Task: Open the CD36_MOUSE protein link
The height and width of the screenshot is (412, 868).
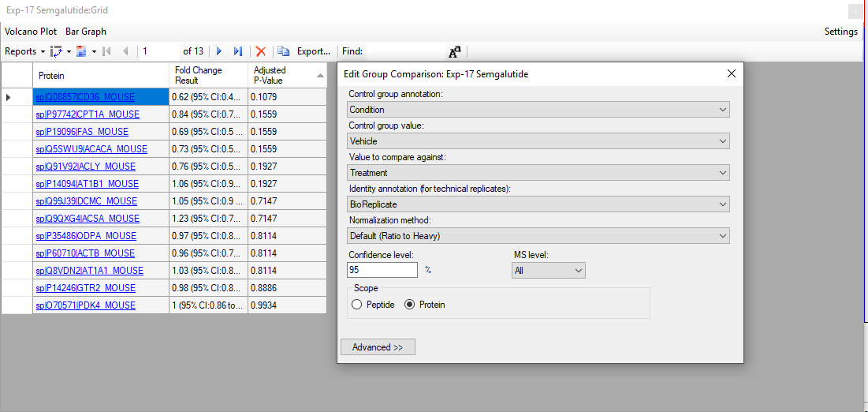Action: point(85,97)
